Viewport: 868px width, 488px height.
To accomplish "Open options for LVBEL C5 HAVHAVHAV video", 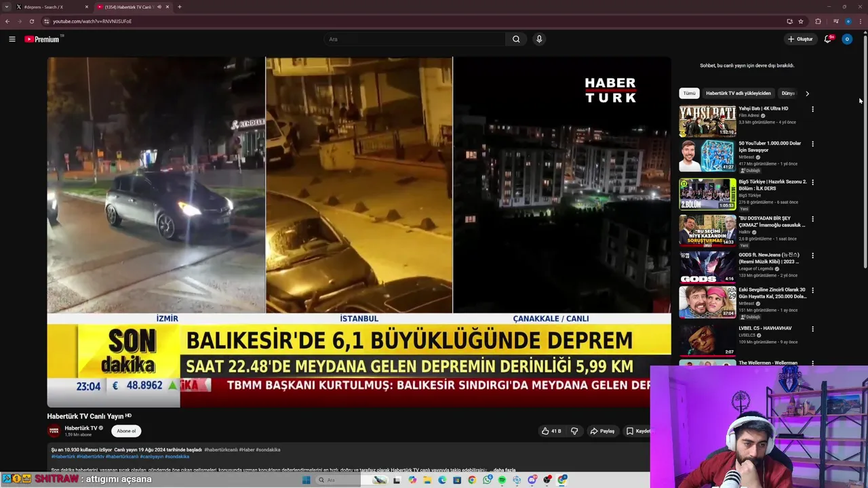I will pyautogui.click(x=812, y=329).
